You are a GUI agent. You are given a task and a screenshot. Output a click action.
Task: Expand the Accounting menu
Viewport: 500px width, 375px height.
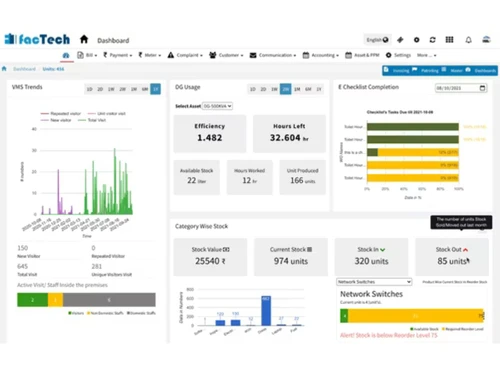pyautogui.click(x=321, y=55)
